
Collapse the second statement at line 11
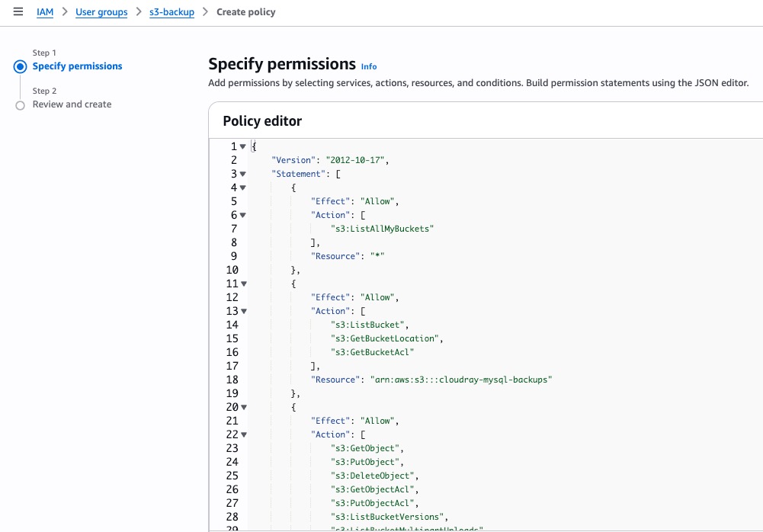242,283
